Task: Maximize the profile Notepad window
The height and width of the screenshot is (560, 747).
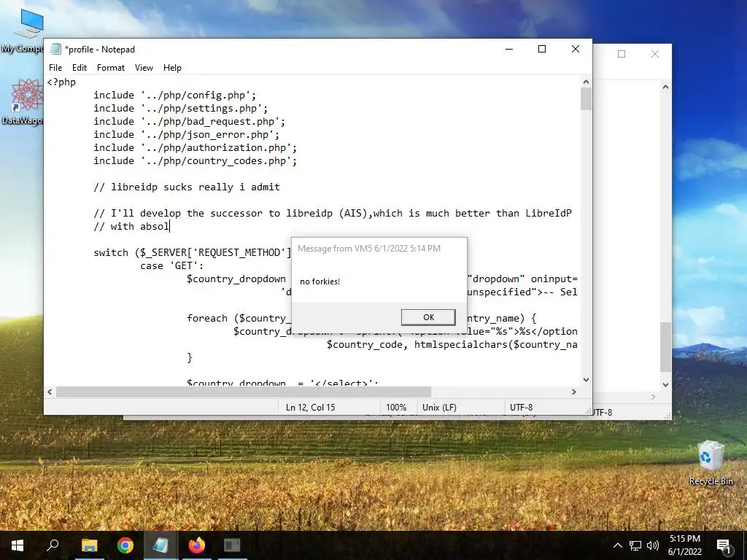Action: [x=542, y=49]
